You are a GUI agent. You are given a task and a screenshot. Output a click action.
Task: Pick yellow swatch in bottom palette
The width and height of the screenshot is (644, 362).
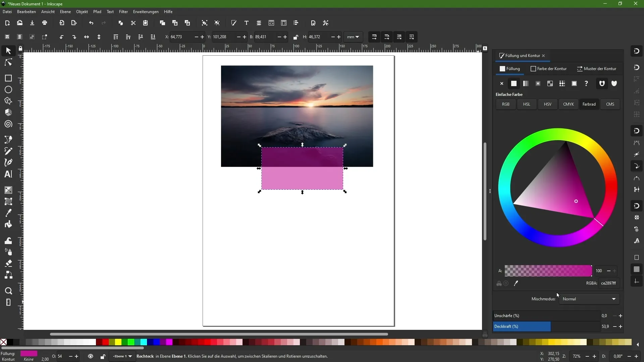point(118,342)
